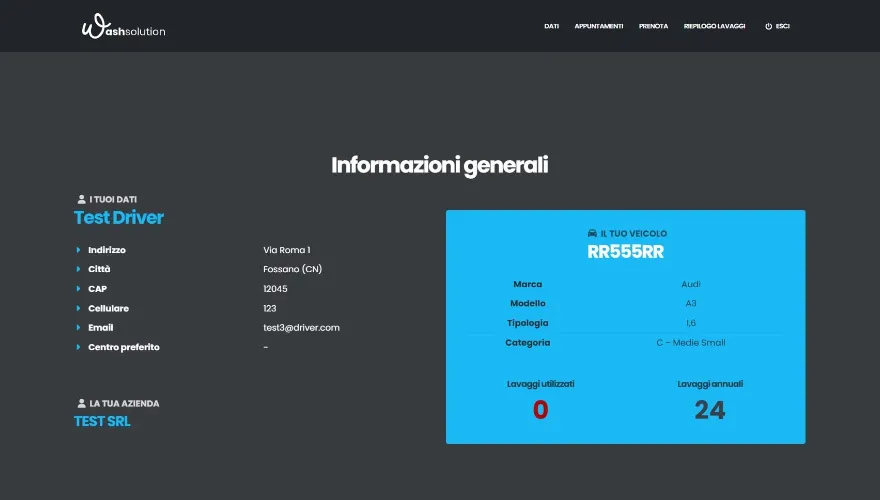Click the IL TUO VEICOLO label
The image size is (880, 500).
coord(634,233)
